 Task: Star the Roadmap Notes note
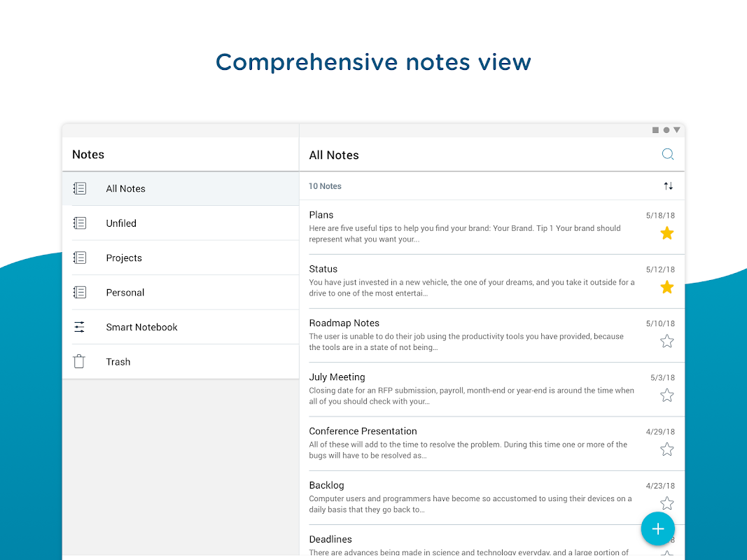click(667, 342)
